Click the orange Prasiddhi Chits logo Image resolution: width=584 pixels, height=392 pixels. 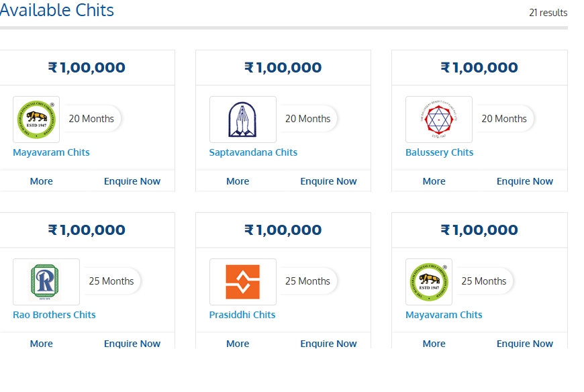242,281
